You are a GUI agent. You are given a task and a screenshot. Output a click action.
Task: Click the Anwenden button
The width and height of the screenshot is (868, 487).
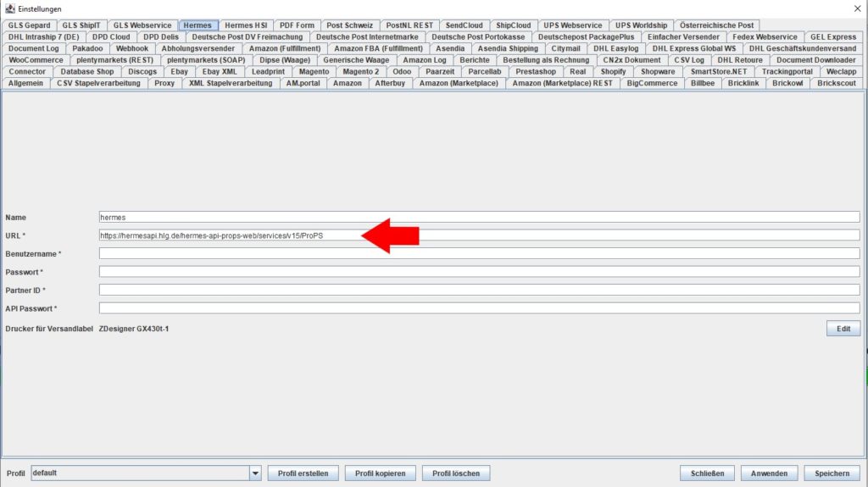click(x=769, y=473)
